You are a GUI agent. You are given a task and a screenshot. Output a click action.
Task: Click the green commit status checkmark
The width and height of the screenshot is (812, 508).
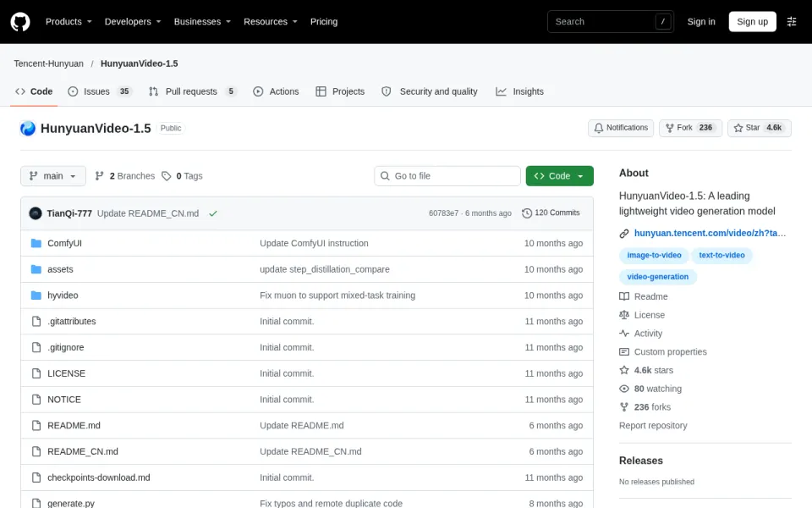(x=213, y=213)
